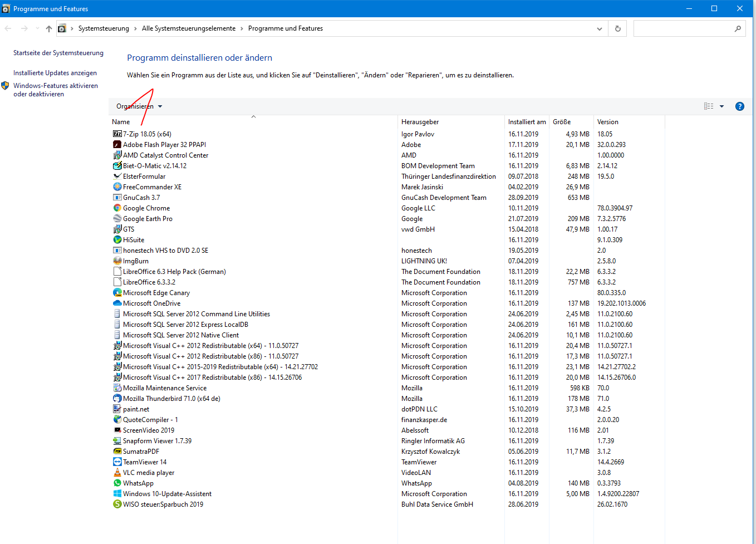Click the Google Earth Pro icon
The image size is (756, 544).
117,218
